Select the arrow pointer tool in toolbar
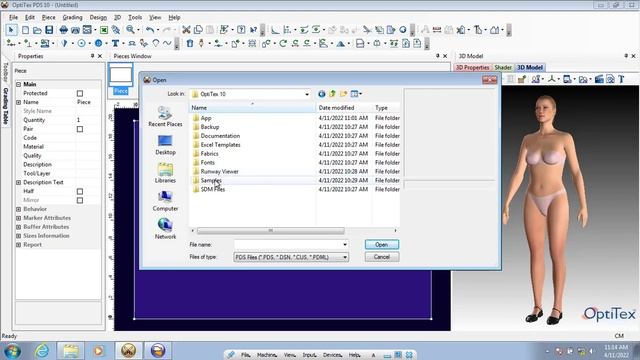 point(11,30)
